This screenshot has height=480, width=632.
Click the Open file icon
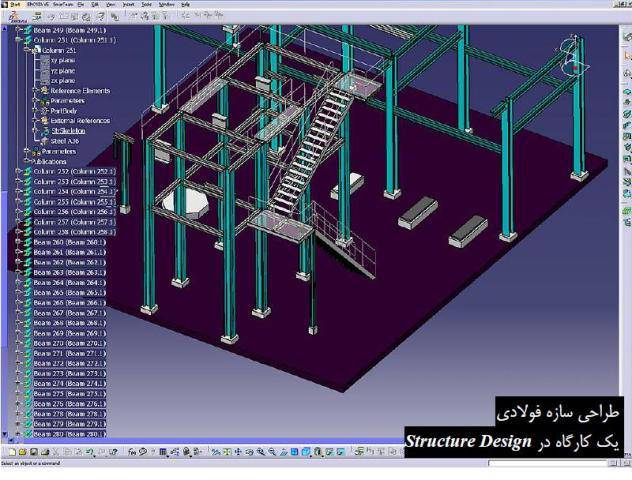23,452
